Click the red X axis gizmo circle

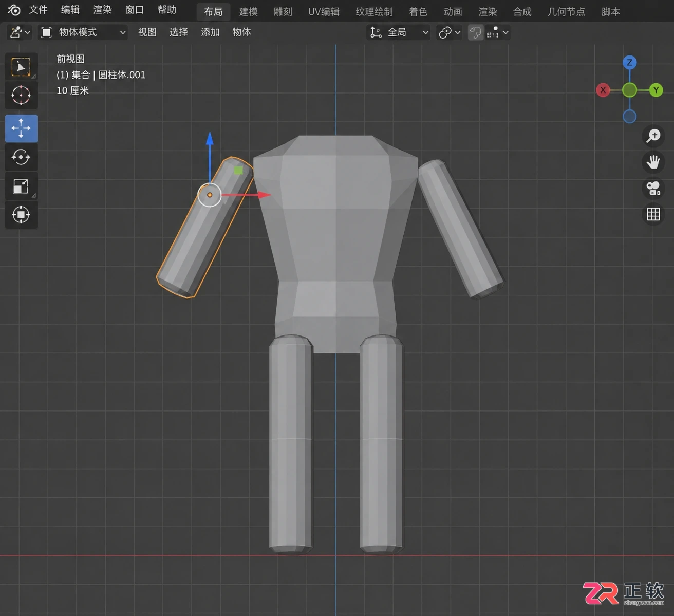tap(603, 90)
